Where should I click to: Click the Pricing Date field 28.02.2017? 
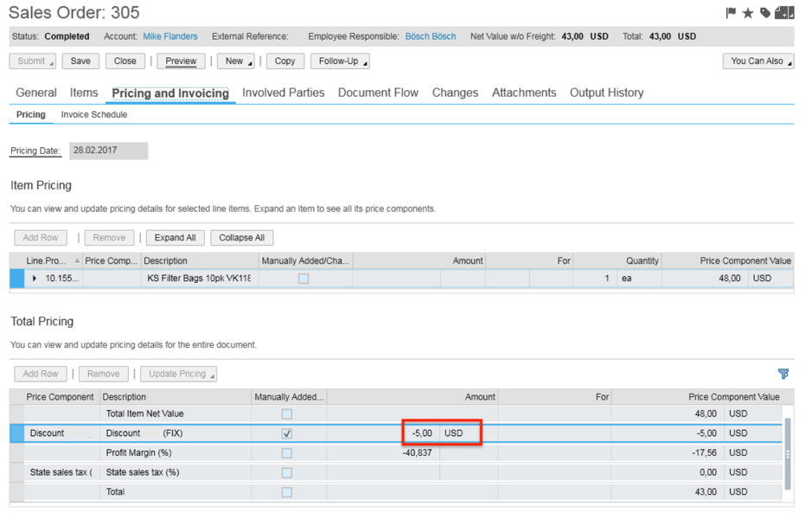pos(108,151)
